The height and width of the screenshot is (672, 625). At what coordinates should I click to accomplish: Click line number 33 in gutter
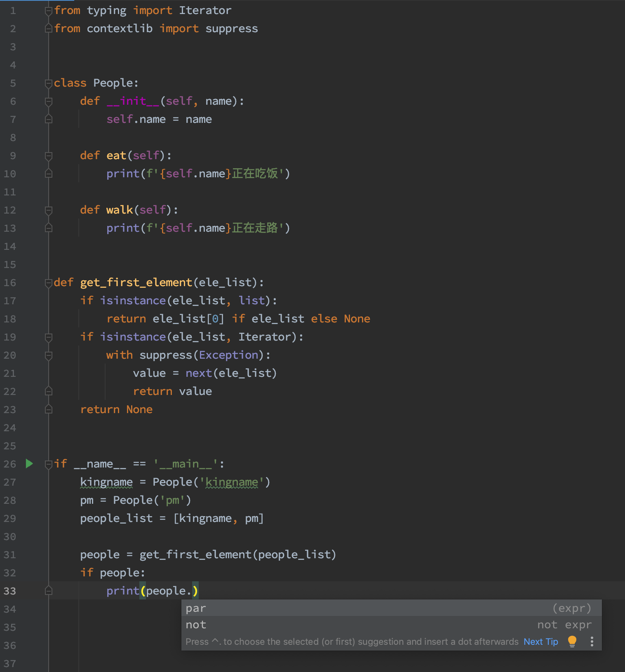point(10,591)
